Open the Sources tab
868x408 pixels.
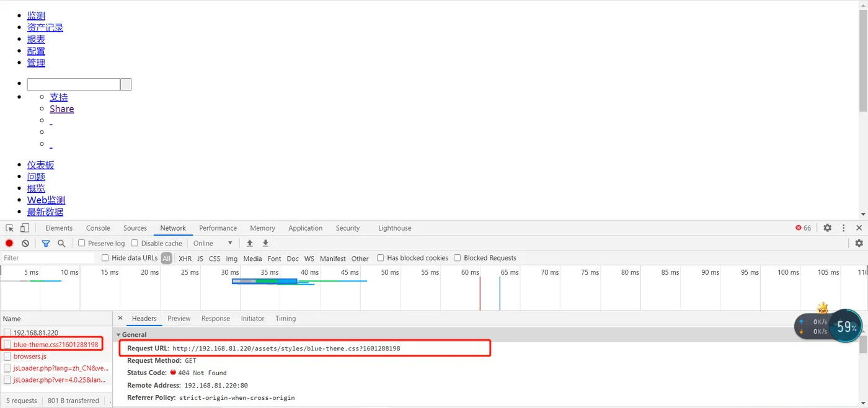[135, 228]
